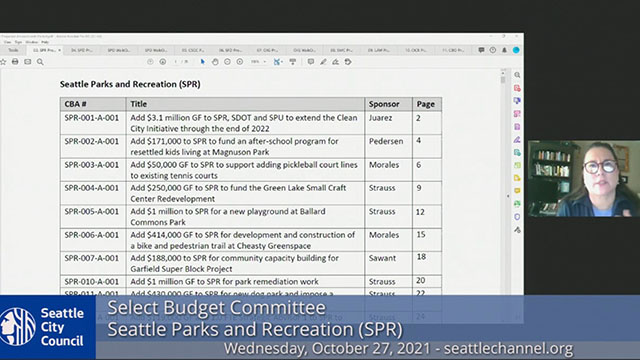Open the red Create PDF tool
640x360 pixels.
point(517,88)
